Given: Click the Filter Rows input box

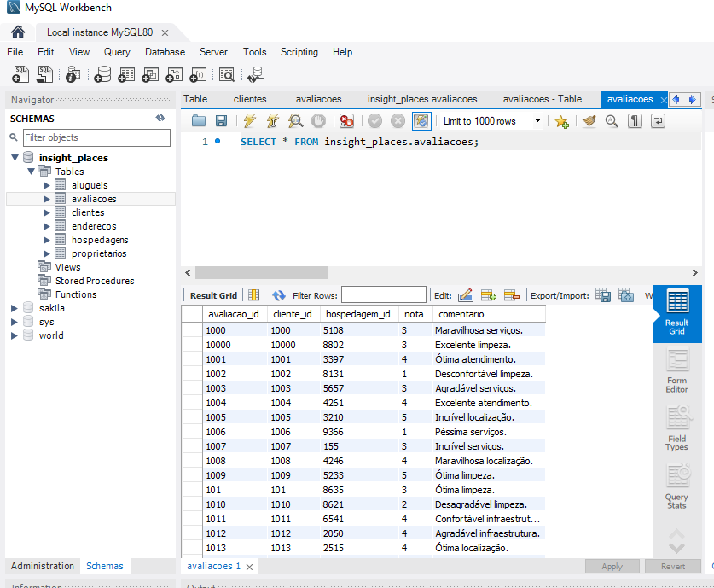Looking at the screenshot, I should pos(383,295).
